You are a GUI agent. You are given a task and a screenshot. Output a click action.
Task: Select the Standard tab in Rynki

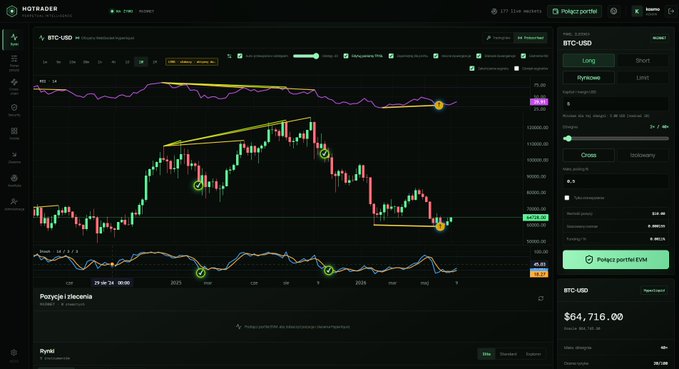tap(508, 354)
